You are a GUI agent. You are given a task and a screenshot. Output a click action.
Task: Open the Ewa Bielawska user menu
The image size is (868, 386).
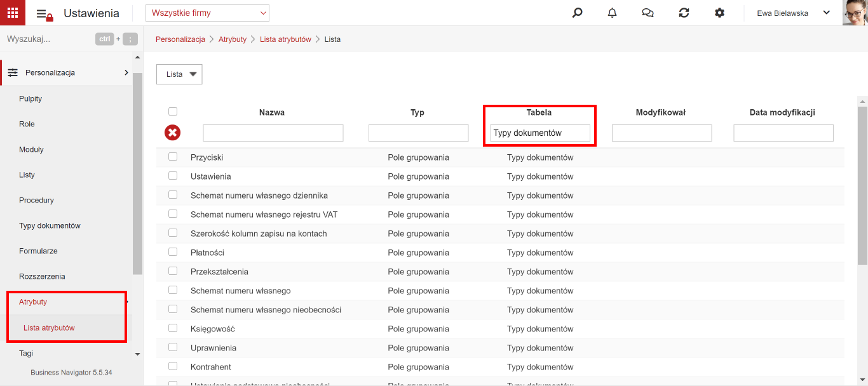tap(794, 13)
